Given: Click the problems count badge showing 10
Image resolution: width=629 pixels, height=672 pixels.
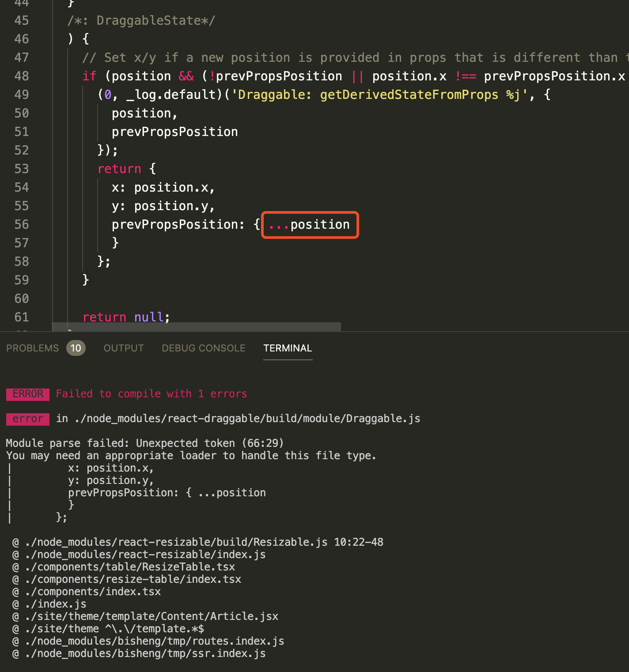Looking at the screenshot, I should 76,348.
